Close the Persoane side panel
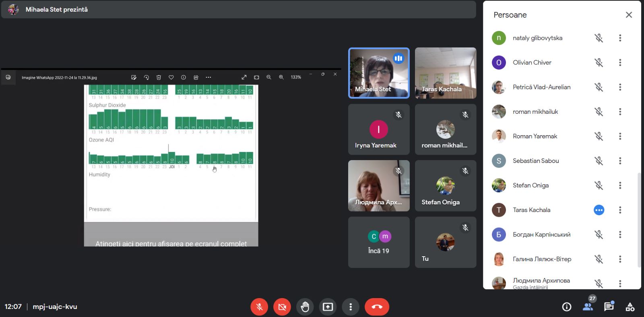 [x=629, y=15]
